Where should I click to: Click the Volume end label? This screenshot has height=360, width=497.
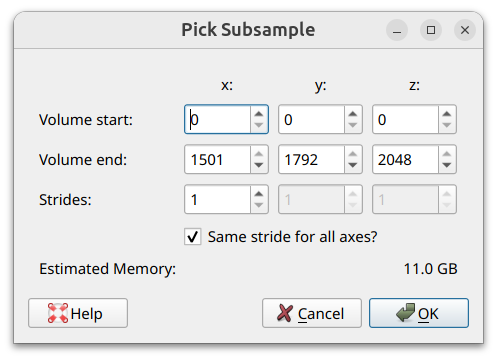coord(83,160)
